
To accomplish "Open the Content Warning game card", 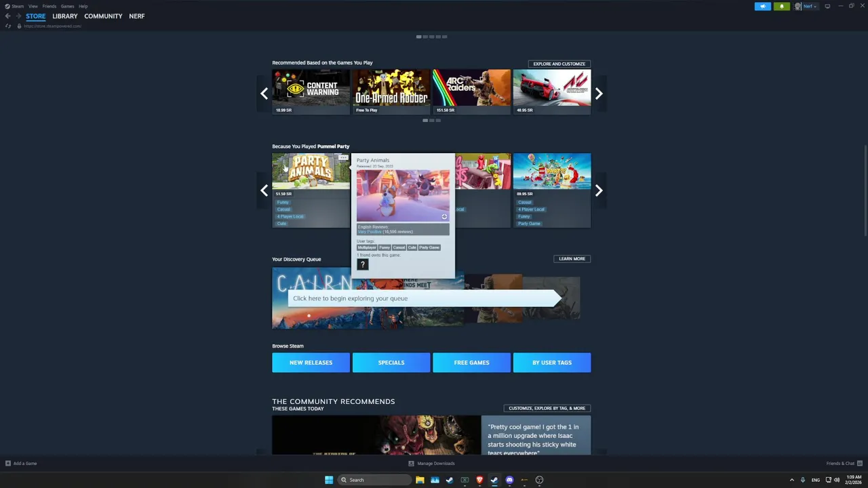I will (311, 91).
